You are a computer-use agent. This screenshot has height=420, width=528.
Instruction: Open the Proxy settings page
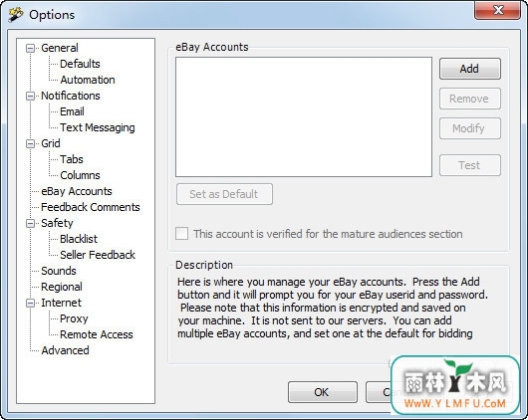coord(74,318)
